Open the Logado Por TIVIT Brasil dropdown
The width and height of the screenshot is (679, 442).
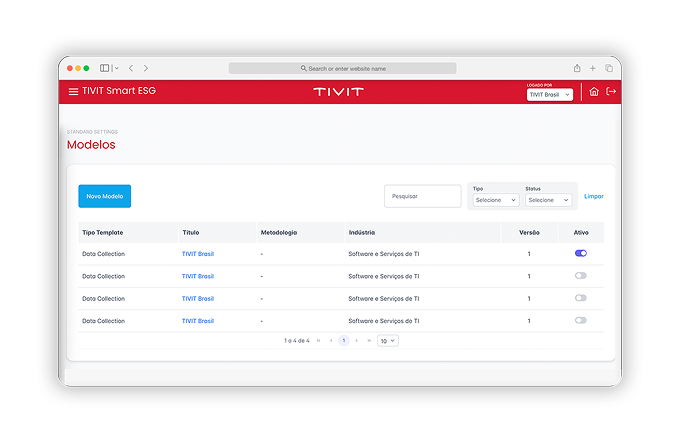click(x=550, y=94)
